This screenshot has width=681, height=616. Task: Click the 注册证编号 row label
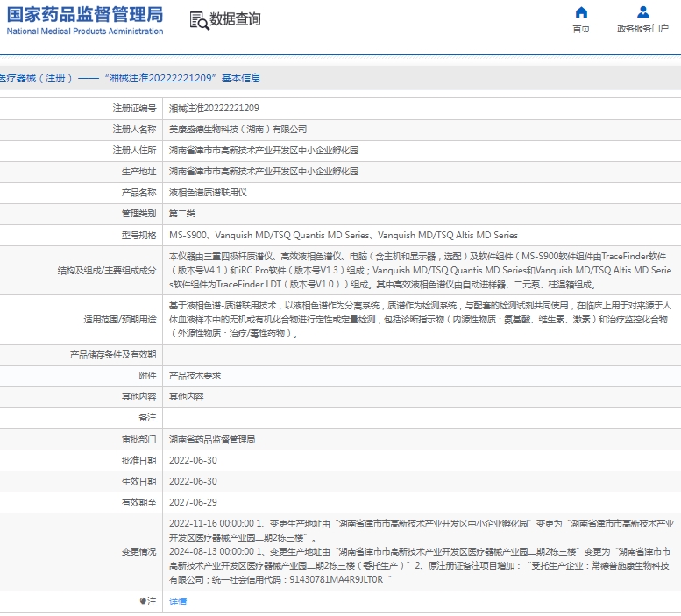(x=134, y=108)
